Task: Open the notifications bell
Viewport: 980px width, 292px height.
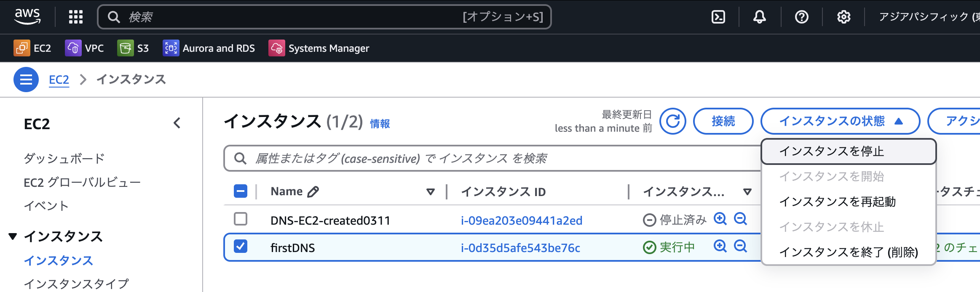Action: (x=760, y=17)
